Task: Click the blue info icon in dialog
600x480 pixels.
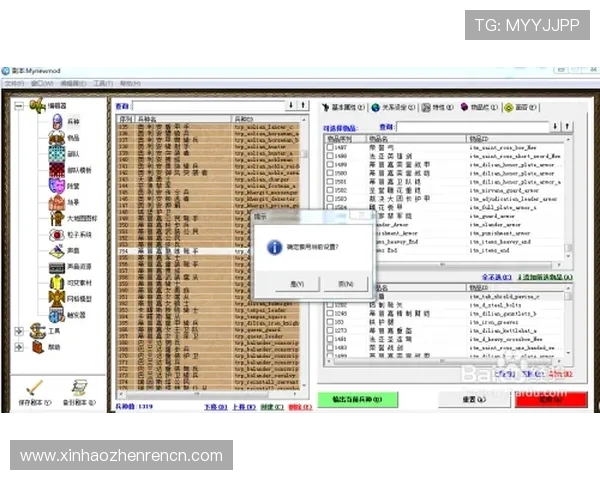Action: (274, 247)
